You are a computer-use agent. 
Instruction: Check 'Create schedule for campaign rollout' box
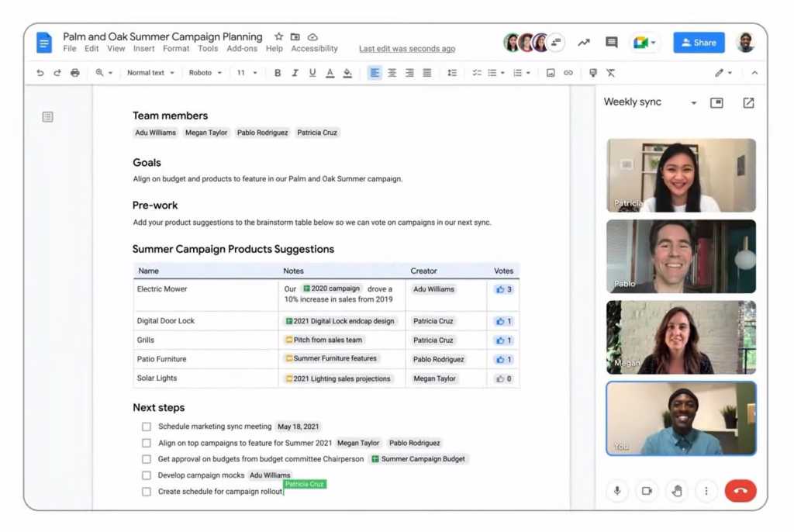(x=147, y=492)
